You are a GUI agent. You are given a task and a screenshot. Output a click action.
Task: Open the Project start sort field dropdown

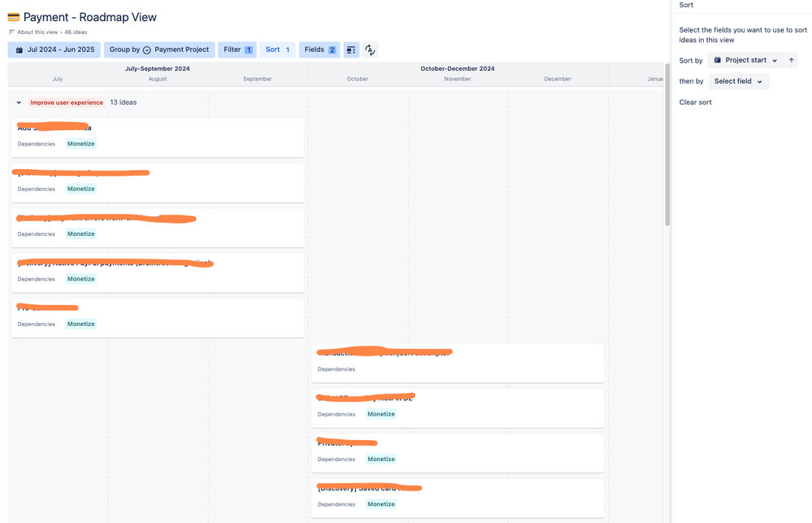(x=745, y=59)
